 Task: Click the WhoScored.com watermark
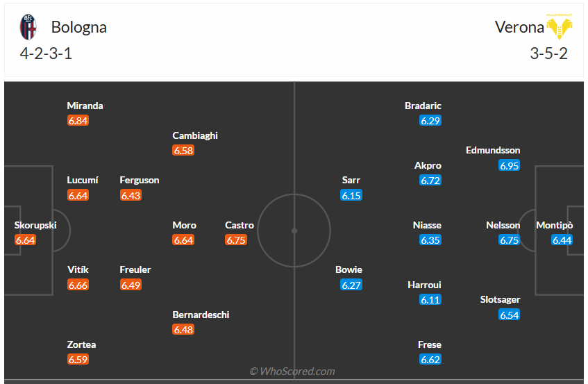coord(292,372)
